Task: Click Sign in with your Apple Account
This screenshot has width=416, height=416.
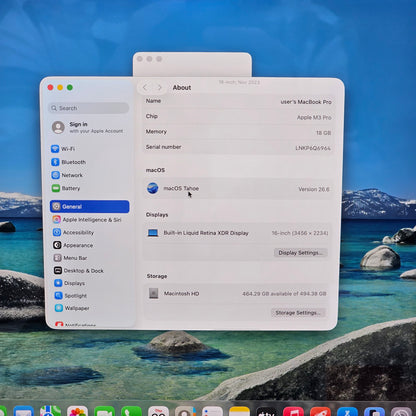Action: (x=87, y=127)
